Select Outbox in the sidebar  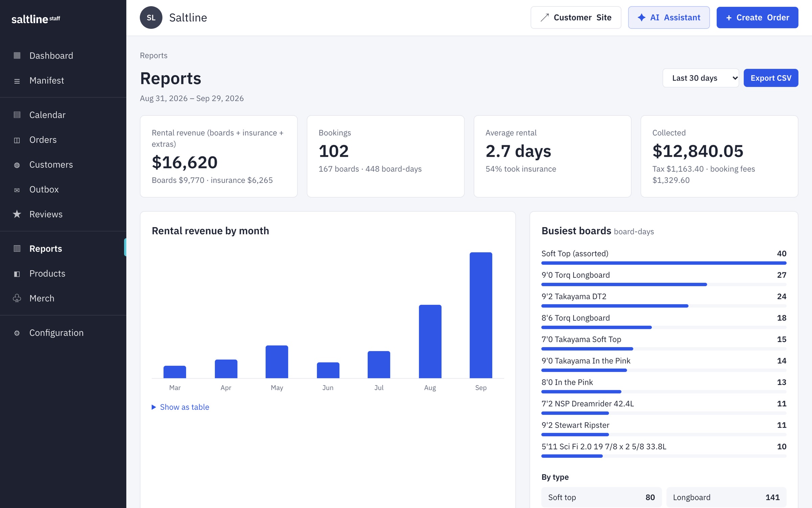tap(63, 190)
